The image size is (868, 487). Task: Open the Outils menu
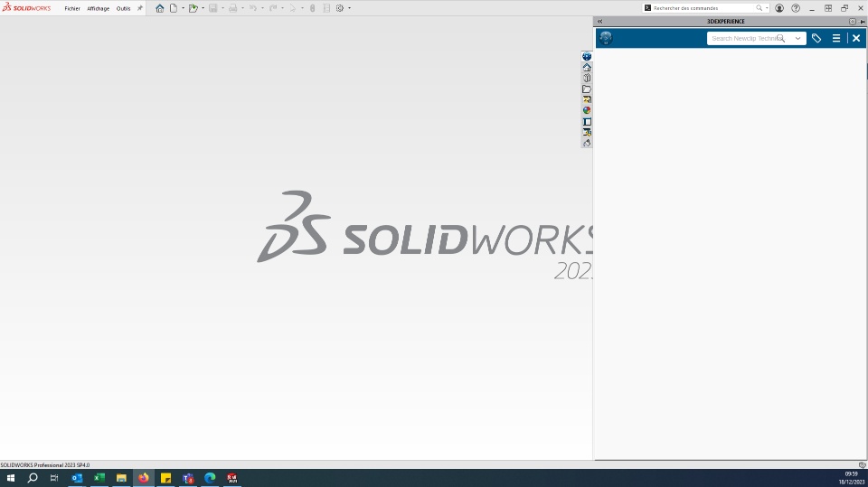(x=124, y=8)
